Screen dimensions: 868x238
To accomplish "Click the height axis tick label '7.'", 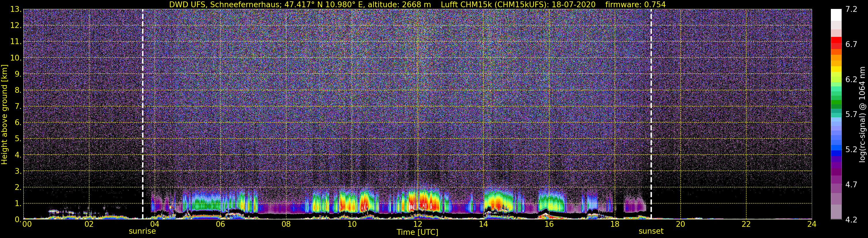I will click(x=18, y=107).
